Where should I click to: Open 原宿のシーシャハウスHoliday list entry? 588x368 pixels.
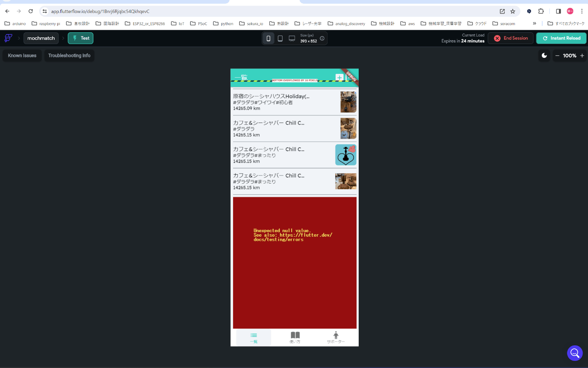click(294, 102)
